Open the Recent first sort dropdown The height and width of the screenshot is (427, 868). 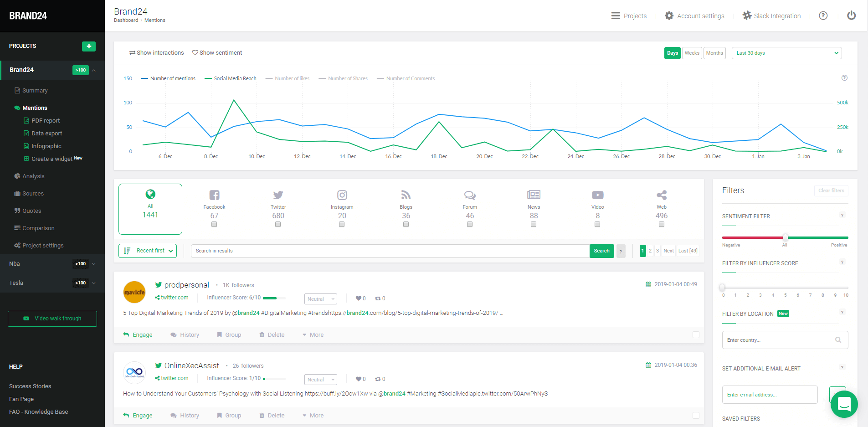click(x=148, y=251)
